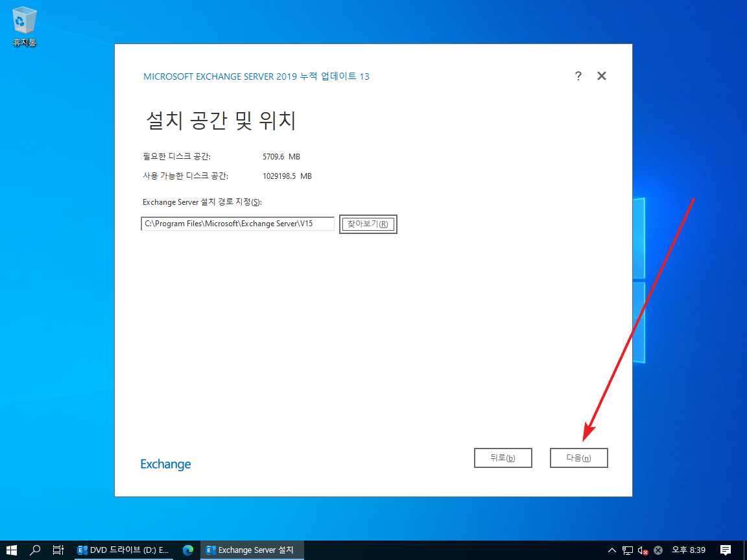The width and height of the screenshot is (747, 560).
Task: Open the Windows Start menu
Action: [x=12, y=550]
